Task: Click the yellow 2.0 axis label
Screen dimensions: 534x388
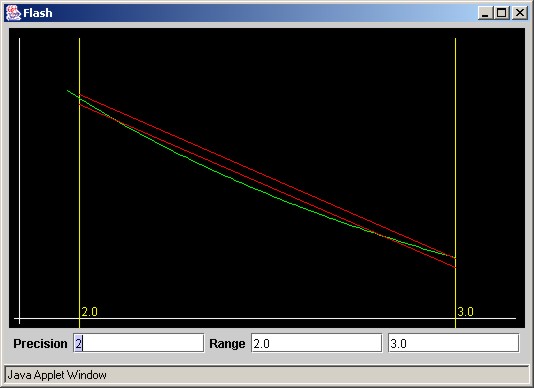Action: coord(90,312)
